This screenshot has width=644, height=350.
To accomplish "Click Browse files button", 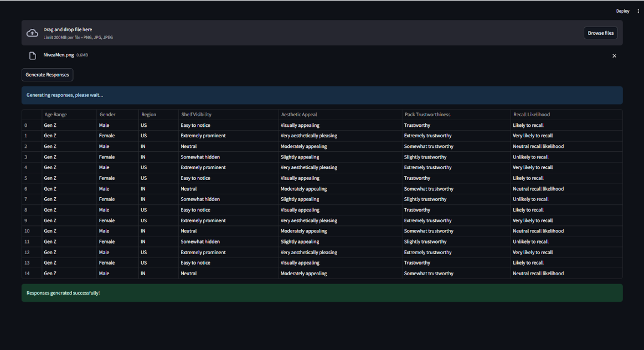I will pos(600,33).
